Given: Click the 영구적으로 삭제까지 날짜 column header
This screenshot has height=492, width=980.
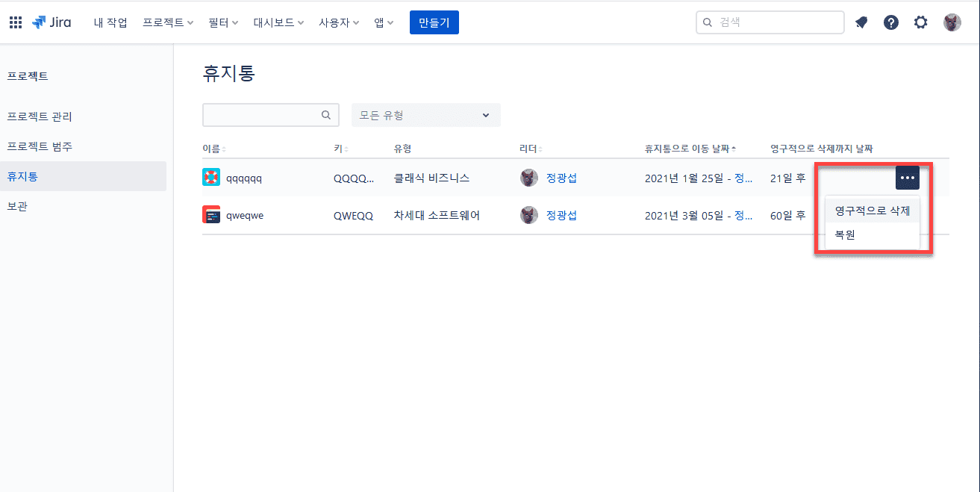Looking at the screenshot, I should click(x=822, y=149).
